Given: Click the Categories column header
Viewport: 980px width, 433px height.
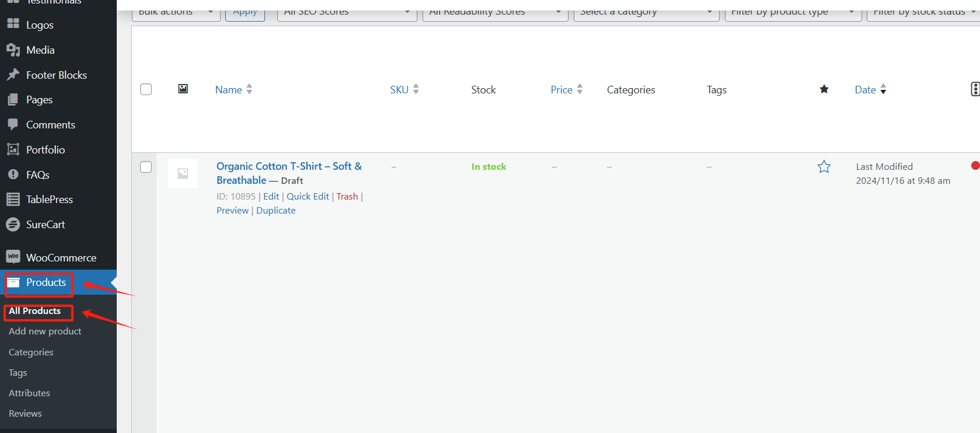Looking at the screenshot, I should pyautogui.click(x=631, y=90).
